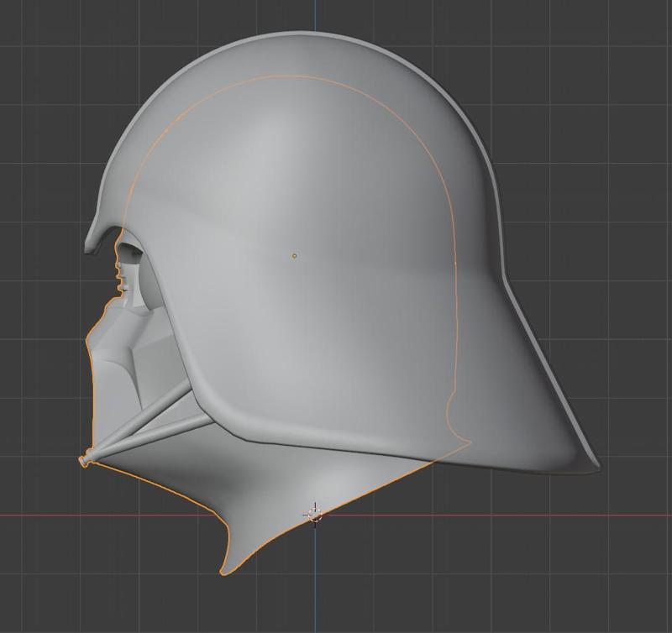Click the orange object origin dot
Screen dimensions: 672x633
pos(294,255)
